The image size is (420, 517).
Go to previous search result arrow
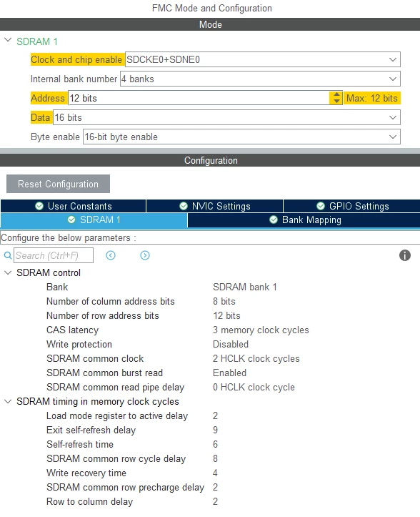pyautogui.click(x=111, y=255)
